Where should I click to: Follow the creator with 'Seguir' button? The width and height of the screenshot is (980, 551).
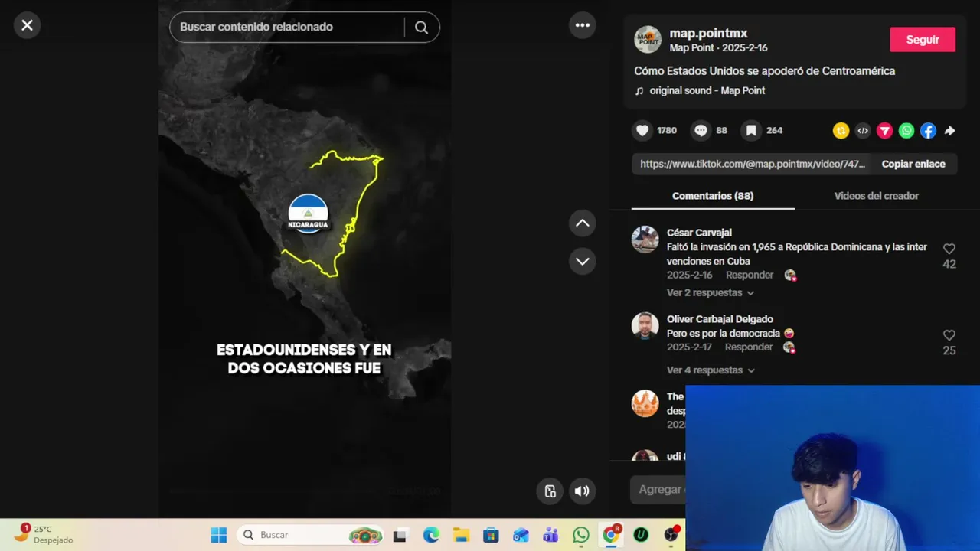coord(923,40)
